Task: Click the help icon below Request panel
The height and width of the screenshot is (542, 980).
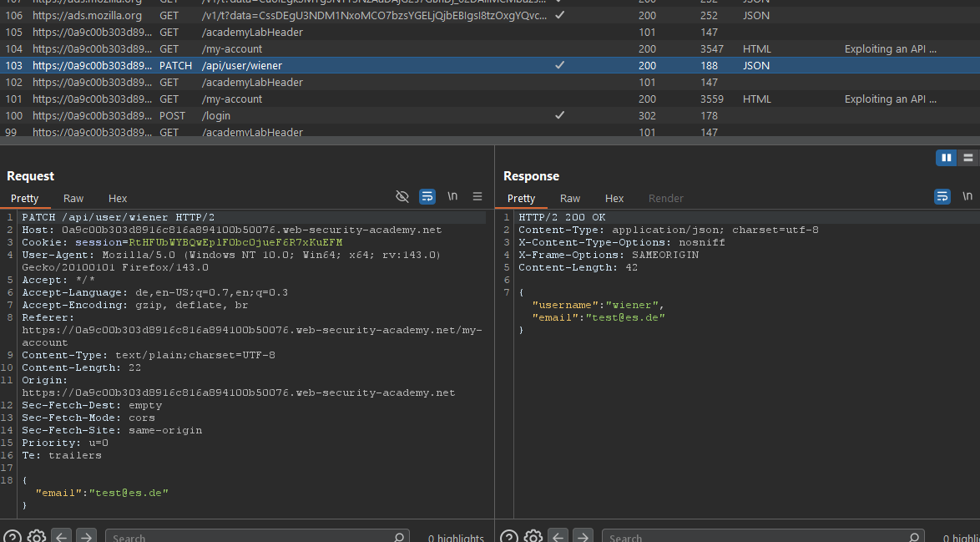Action: pos(12,536)
